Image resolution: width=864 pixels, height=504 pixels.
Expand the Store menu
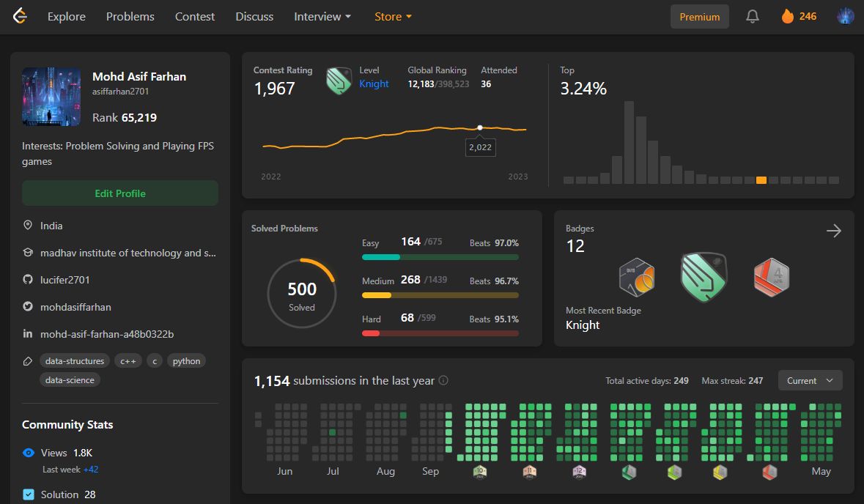point(393,17)
